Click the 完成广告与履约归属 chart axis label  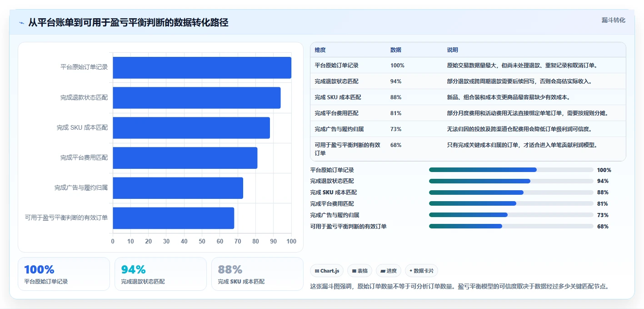tap(81, 188)
